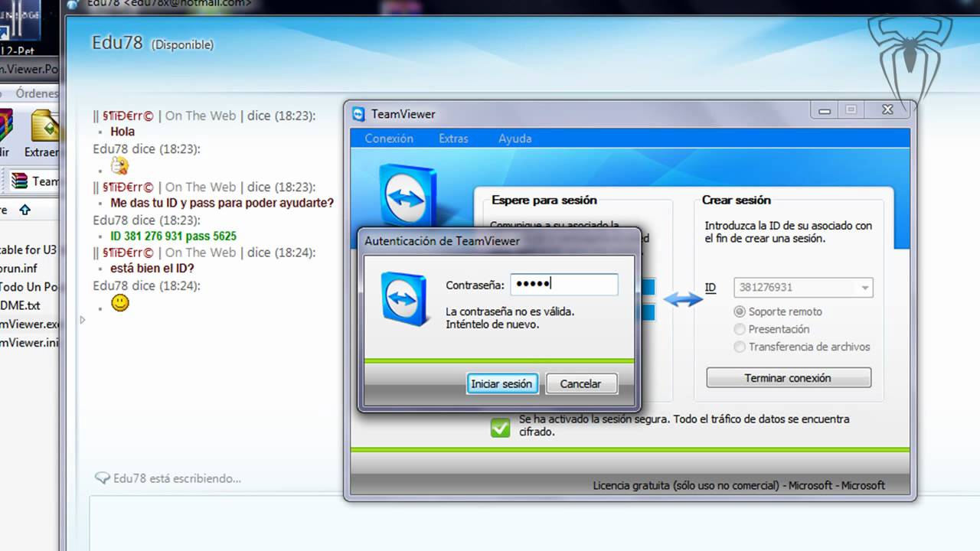The image size is (980, 551).
Task: Open the Extras menu
Action: (x=453, y=139)
